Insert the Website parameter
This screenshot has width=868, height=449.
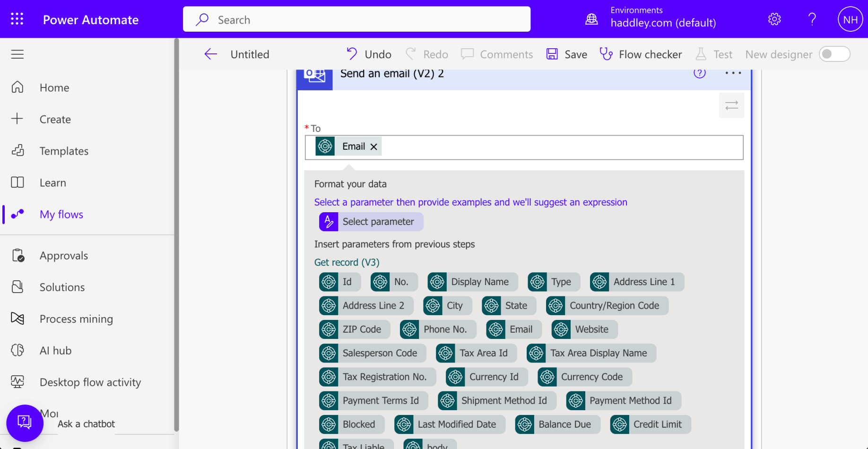click(x=585, y=329)
